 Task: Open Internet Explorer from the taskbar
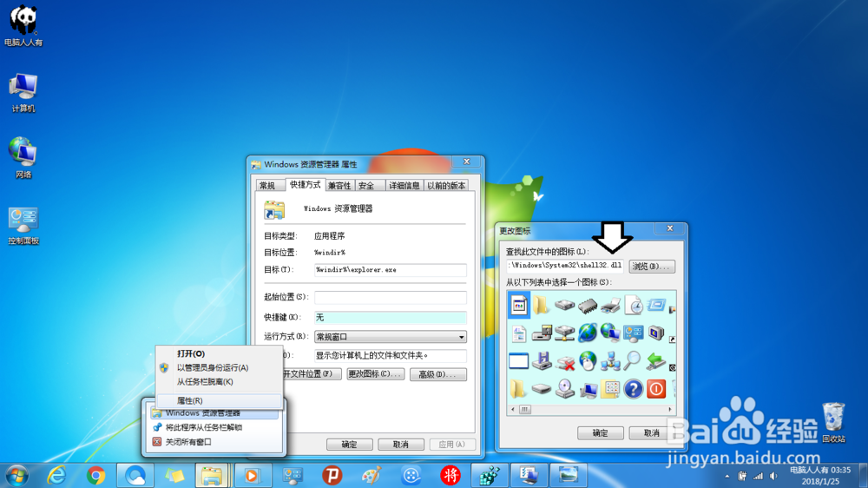(56, 475)
